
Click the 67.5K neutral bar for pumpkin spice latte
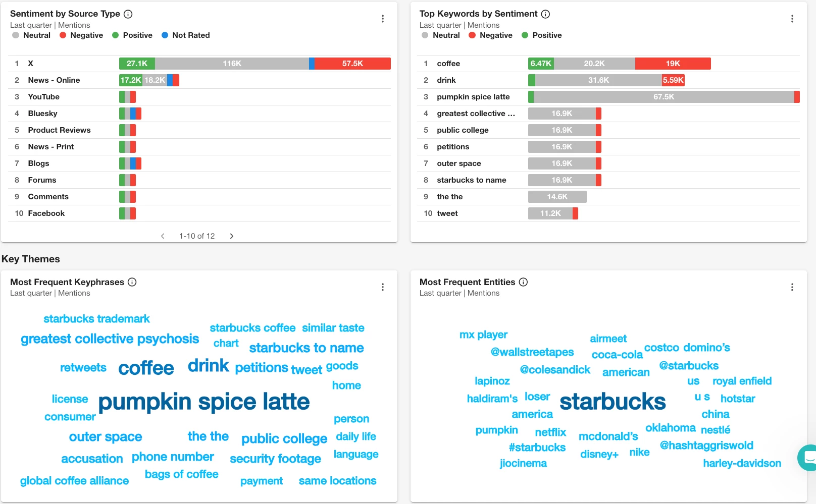coord(664,97)
